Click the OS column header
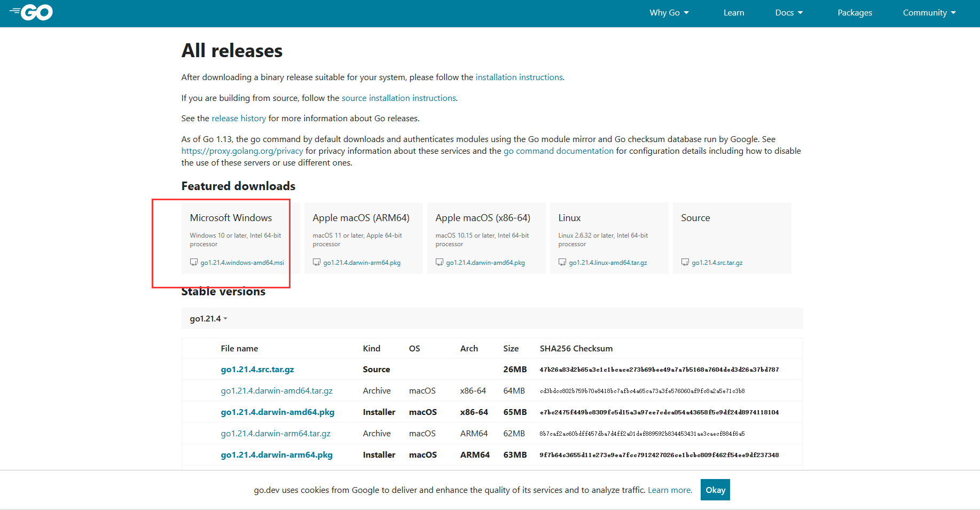The image size is (980, 510). click(414, 349)
